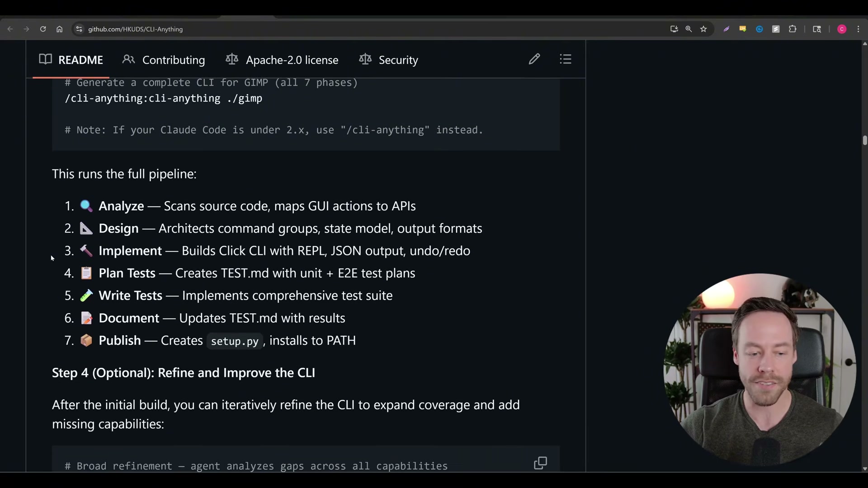This screenshot has width=868, height=488.
Task: Open the Apache-2.0 license tab
Action: (282, 60)
